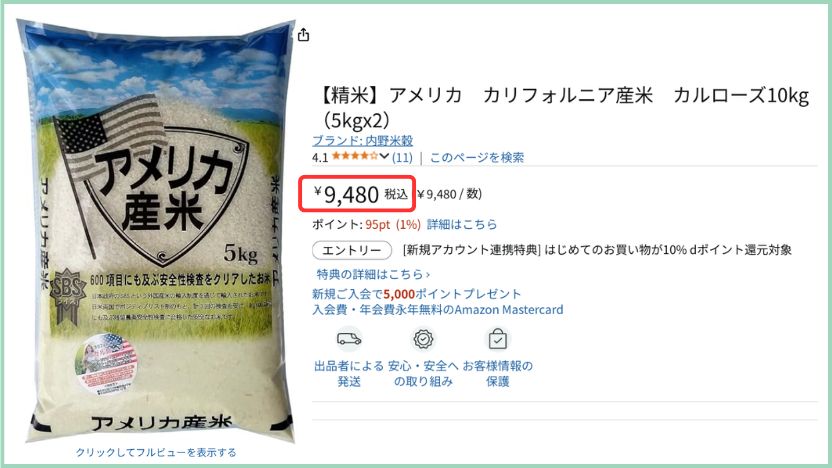Click 安心・安全への取り組み link text
Screen dimensions: 832x468
[423, 374]
